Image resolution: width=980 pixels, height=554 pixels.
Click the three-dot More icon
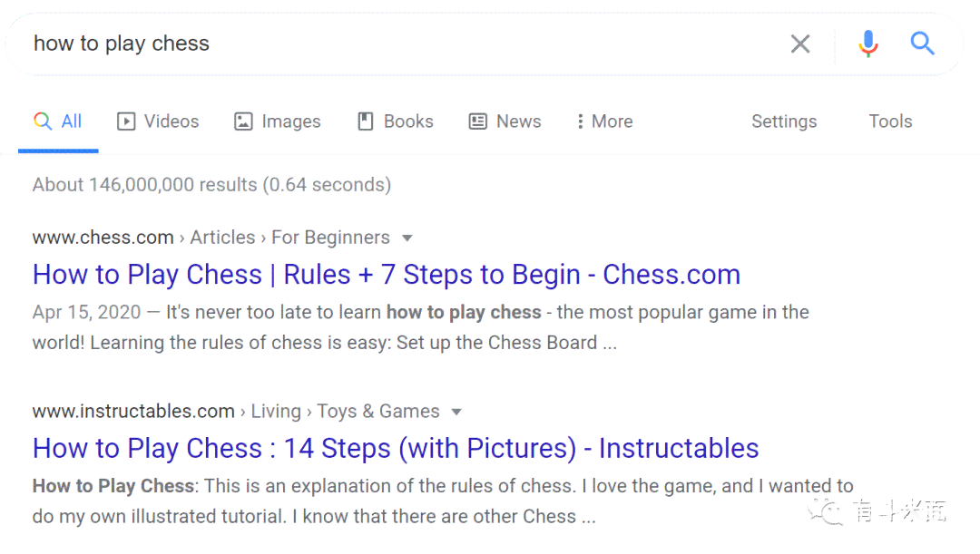(580, 121)
